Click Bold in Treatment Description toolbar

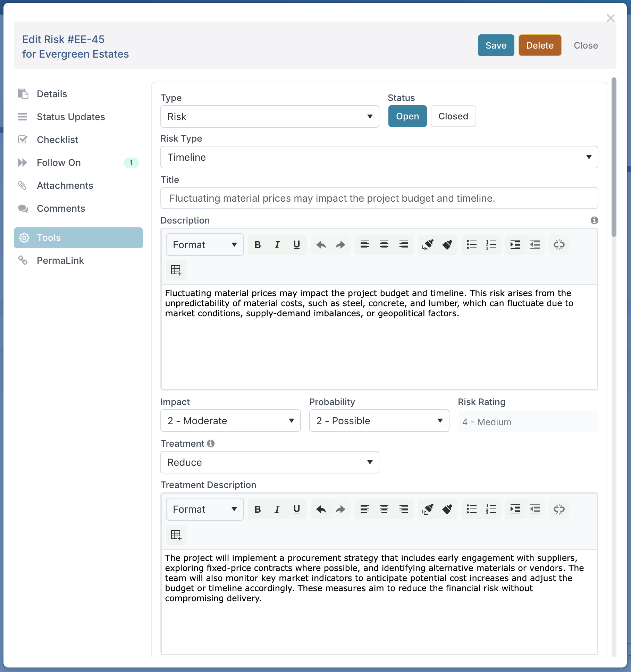coord(258,509)
